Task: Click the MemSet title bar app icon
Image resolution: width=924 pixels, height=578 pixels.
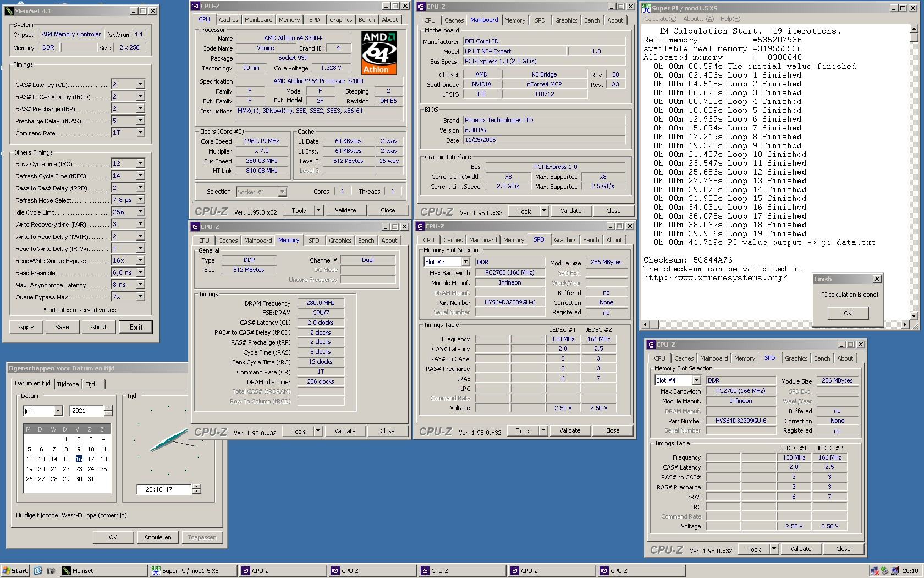Action: (x=9, y=10)
